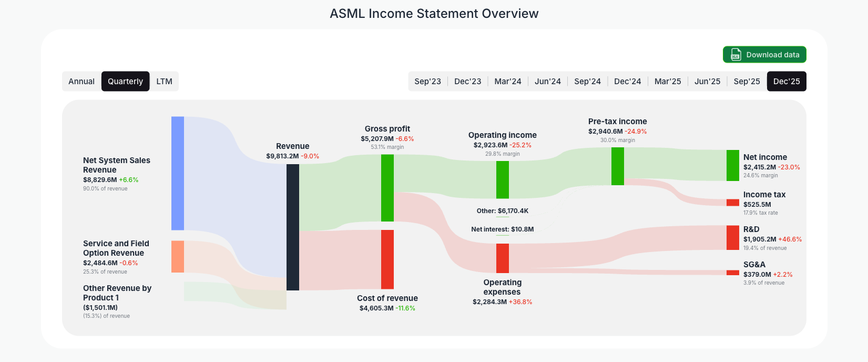Click the $2,284.3M +36.8% value
Image resolution: width=868 pixels, height=362 pixels.
click(x=503, y=302)
